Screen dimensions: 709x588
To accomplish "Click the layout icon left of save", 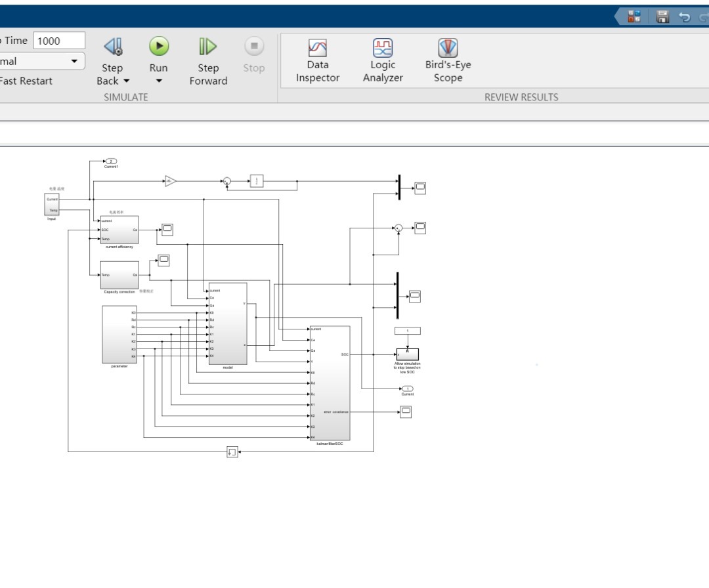I will click(634, 17).
